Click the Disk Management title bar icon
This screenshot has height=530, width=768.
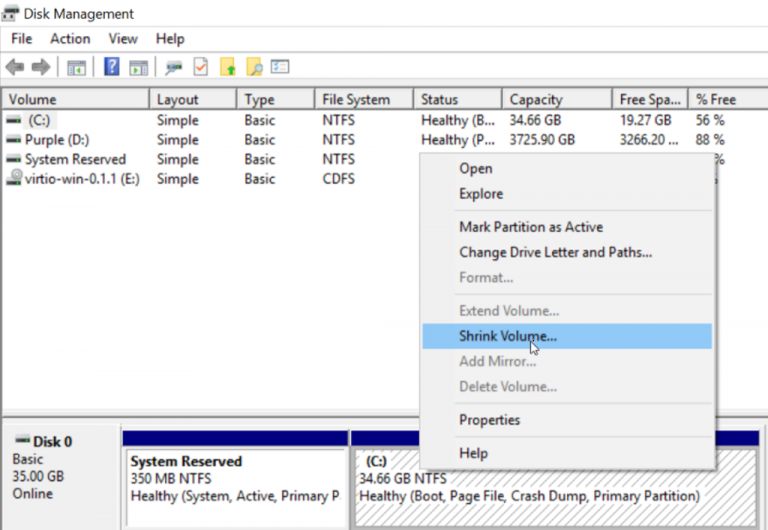(10, 13)
